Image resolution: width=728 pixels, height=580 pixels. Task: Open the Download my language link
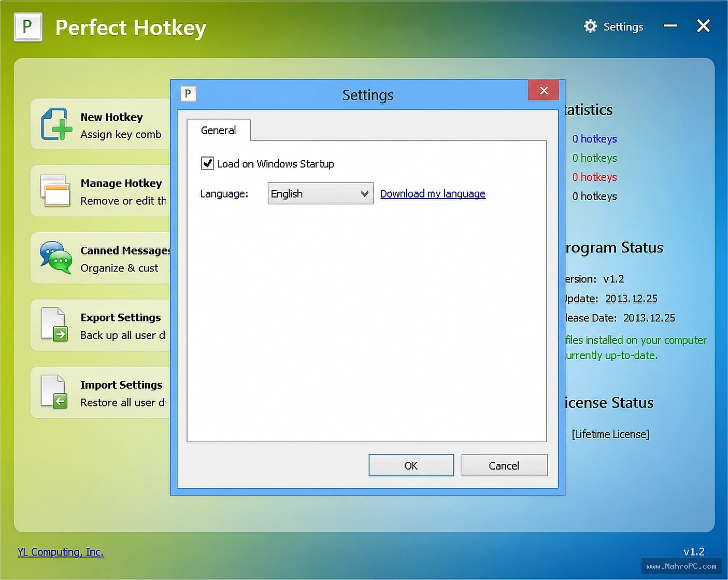(x=433, y=193)
